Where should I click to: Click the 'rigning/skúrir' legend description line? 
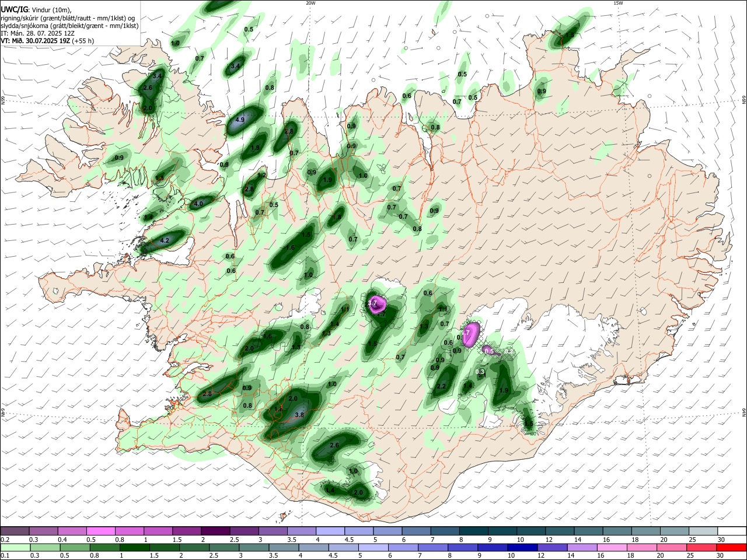(68, 17)
